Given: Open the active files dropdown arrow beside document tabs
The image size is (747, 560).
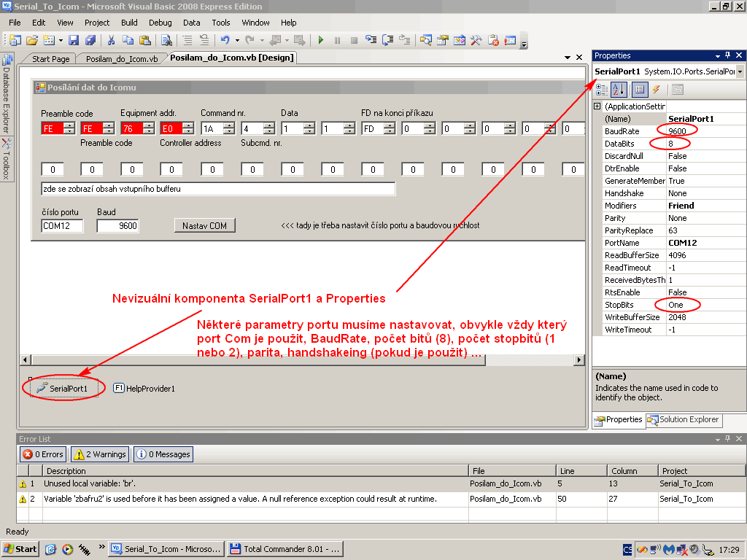Looking at the screenshot, I should tap(568, 58).
